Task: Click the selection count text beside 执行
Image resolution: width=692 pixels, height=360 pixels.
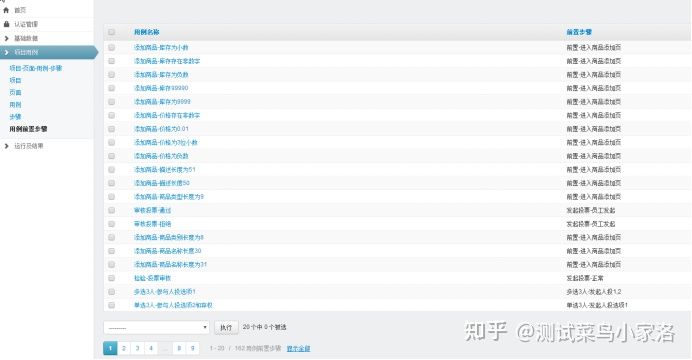Action: click(264, 327)
